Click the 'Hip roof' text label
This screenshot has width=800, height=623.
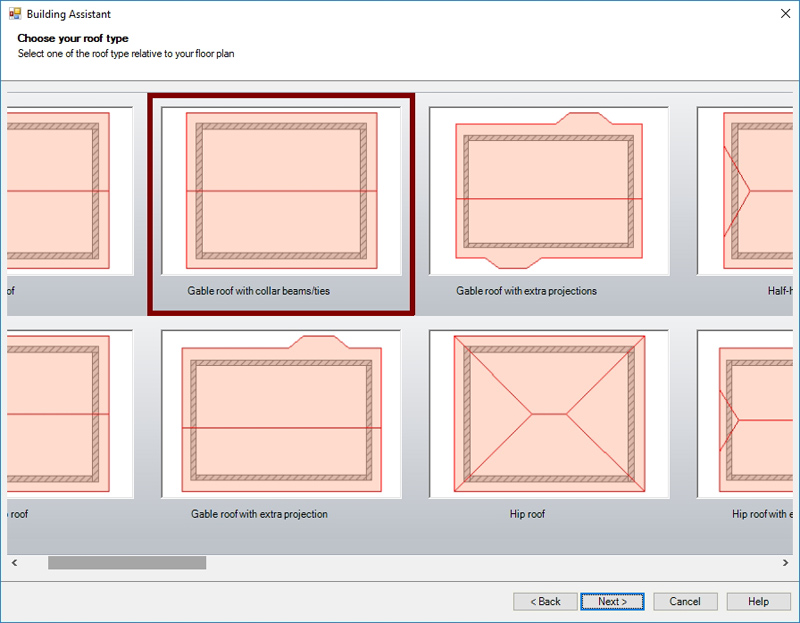[x=527, y=514]
